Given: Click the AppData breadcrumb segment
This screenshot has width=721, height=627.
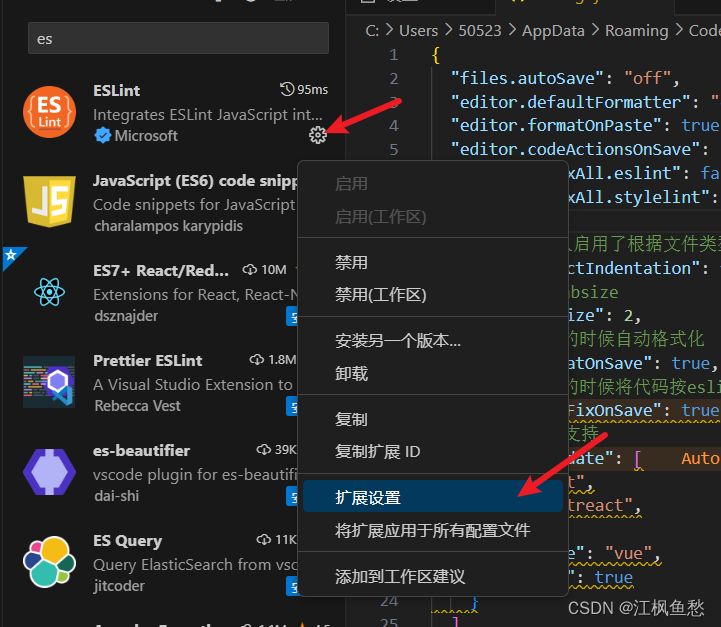Looking at the screenshot, I should [x=553, y=31].
